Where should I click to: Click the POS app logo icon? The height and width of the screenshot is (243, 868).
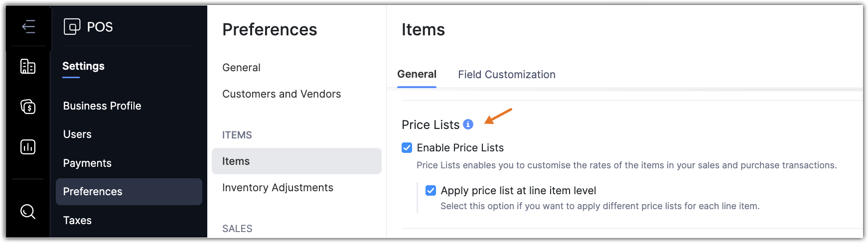point(72,26)
